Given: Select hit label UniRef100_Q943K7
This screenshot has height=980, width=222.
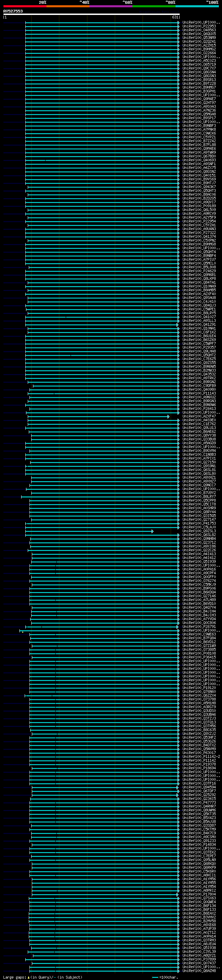Looking at the screenshot, I should click(199, 187).
